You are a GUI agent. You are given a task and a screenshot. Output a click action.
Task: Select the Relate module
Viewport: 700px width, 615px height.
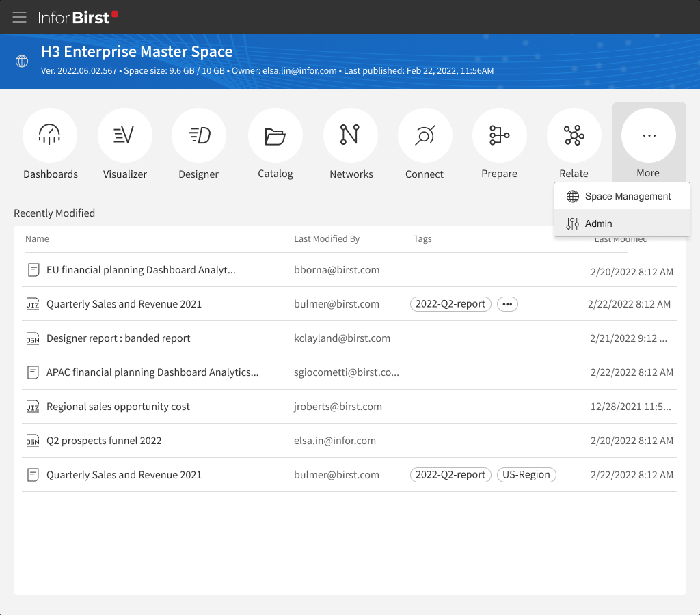[x=574, y=135]
